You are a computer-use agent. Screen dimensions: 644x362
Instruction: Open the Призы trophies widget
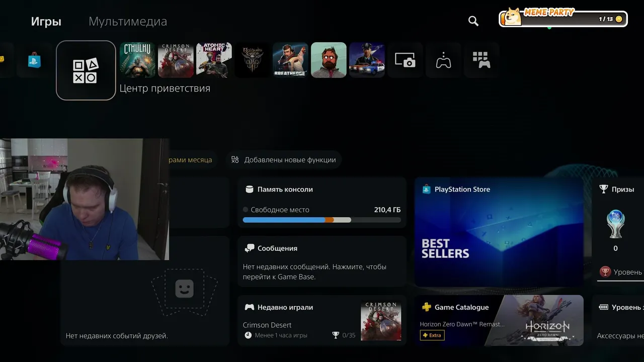[618, 232]
